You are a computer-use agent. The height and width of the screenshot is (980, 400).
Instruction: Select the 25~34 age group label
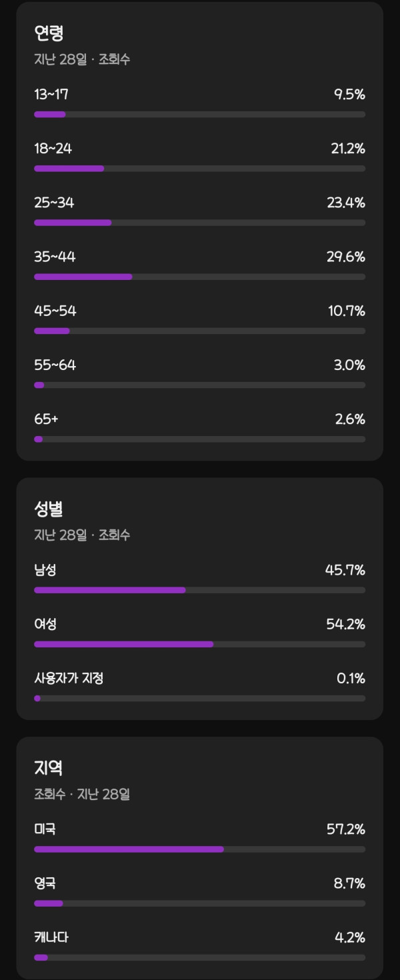point(54,203)
